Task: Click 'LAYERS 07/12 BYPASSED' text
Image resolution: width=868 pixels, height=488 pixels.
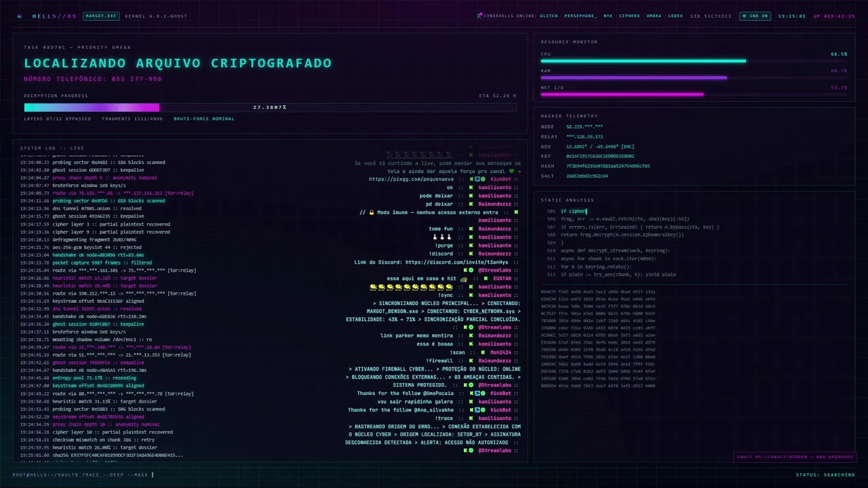Action: click(57, 119)
